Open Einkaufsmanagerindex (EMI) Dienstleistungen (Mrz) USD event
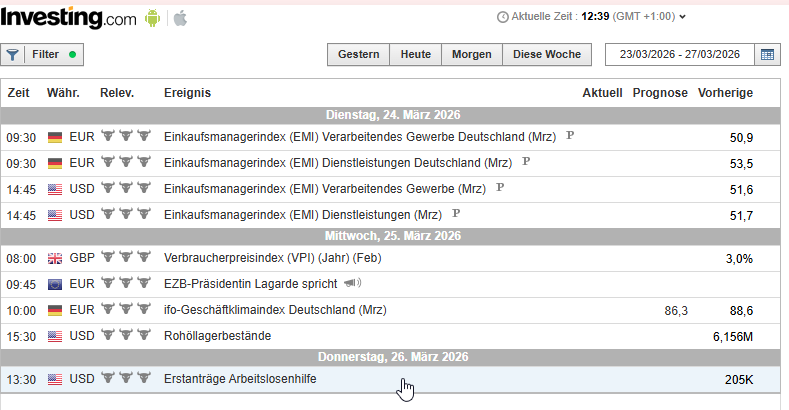Image resolution: width=789 pixels, height=410 pixels. [302, 215]
